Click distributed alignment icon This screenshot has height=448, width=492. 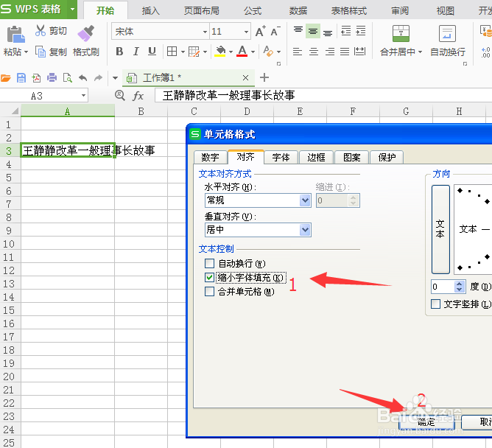(x=359, y=52)
